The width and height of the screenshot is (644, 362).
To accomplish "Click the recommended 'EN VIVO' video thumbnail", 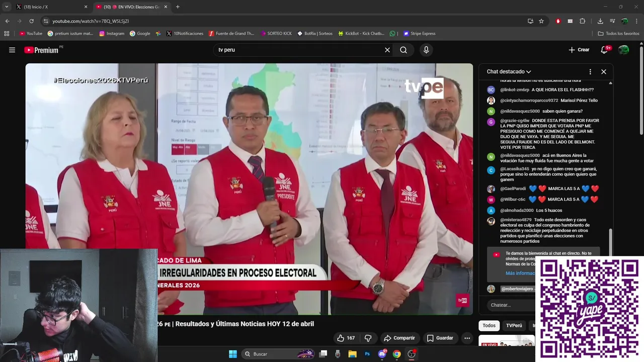I will pos(506,341).
